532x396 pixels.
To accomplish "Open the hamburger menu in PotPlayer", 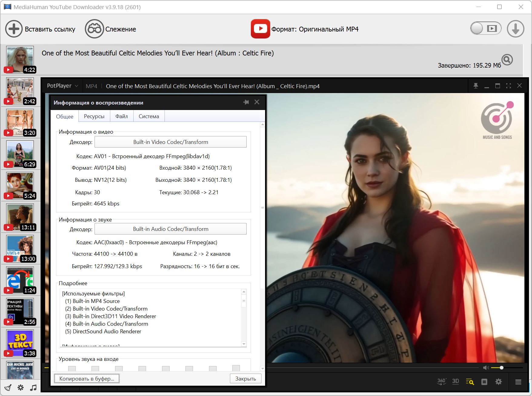I will (x=518, y=382).
